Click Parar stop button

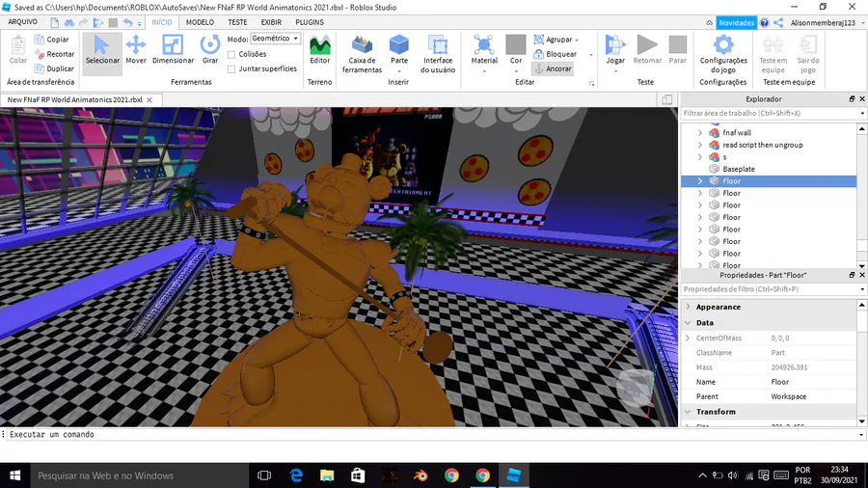tap(678, 50)
